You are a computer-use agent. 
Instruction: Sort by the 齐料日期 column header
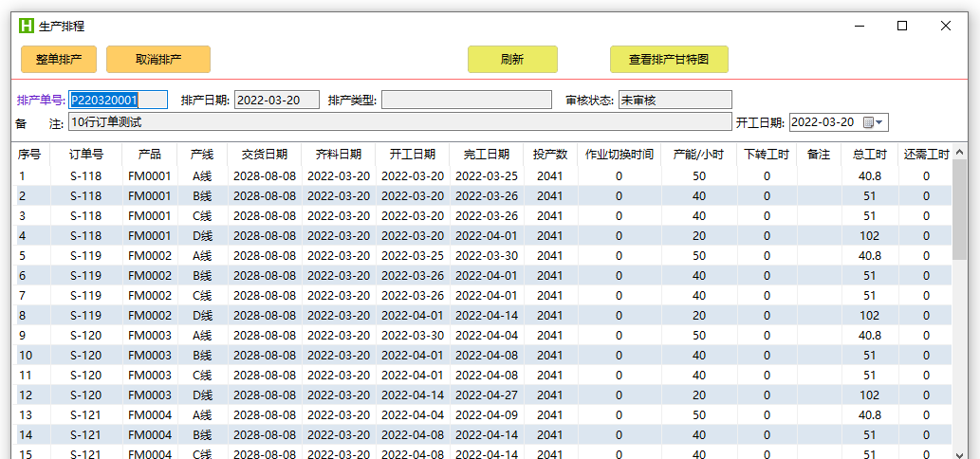339,155
